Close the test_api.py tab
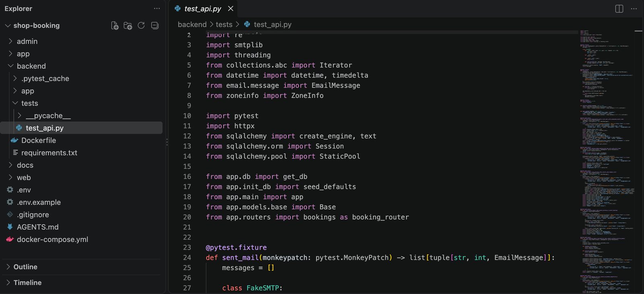 coord(231,8)
